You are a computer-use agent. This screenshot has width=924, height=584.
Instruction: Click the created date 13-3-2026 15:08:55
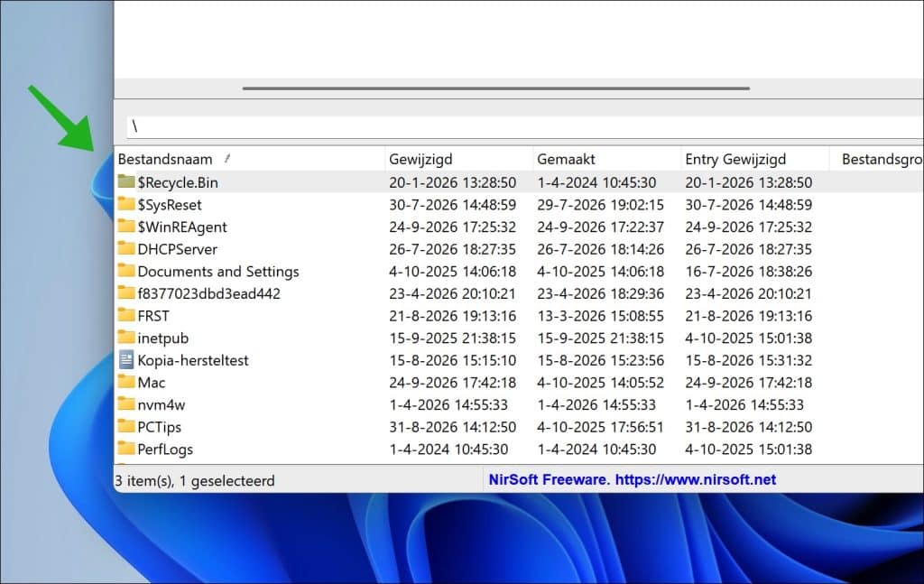pos(600,316)
